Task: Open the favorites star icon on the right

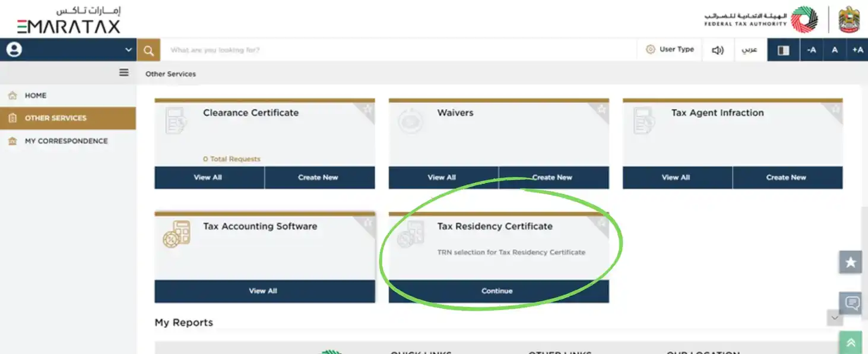Action: (850, 261)
